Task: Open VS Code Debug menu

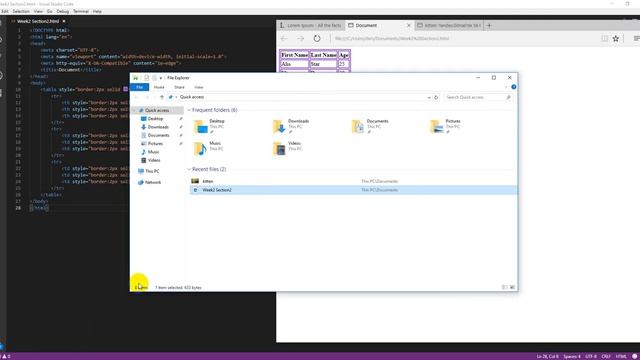Action: click(62, 11)
